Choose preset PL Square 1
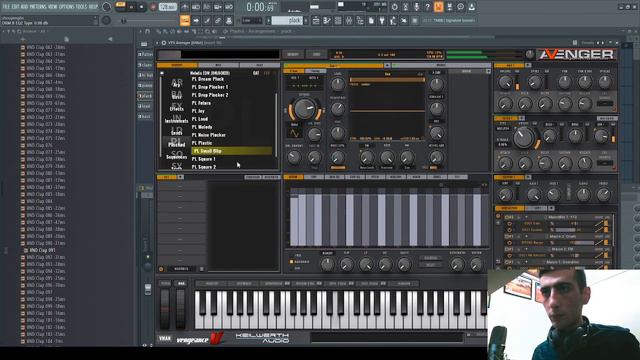The image size is (640, 360). tap(204, 159)
